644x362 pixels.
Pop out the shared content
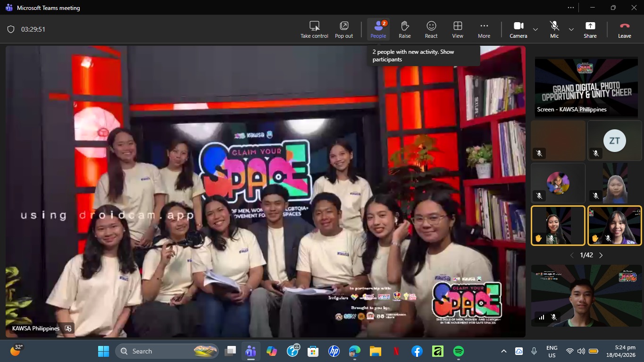344,29
